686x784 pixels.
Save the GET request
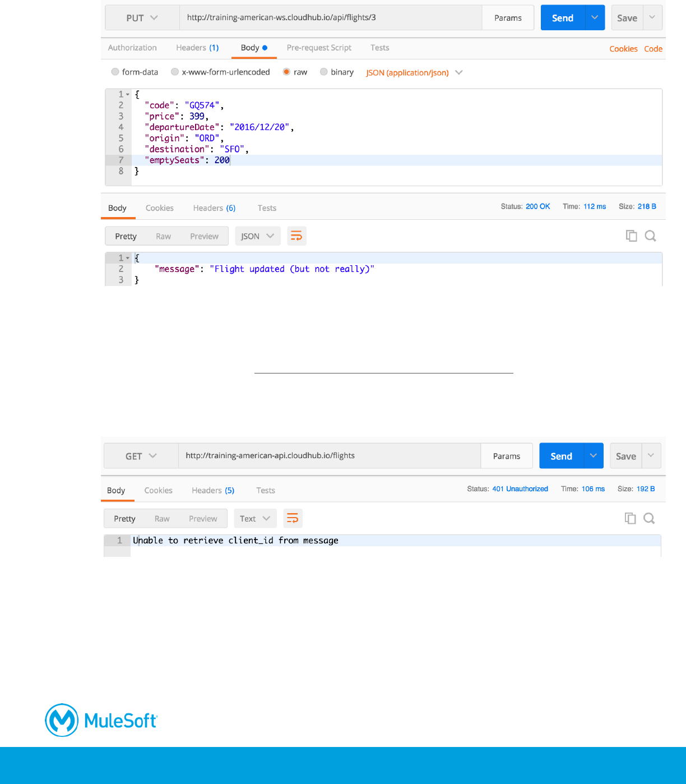pyautogui.click(x=626, y=456)
